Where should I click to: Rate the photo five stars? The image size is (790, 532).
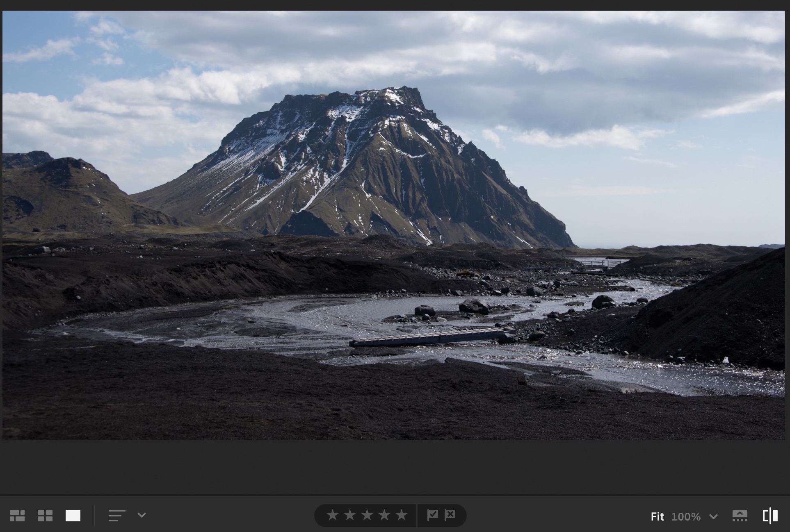pos(402,515)
